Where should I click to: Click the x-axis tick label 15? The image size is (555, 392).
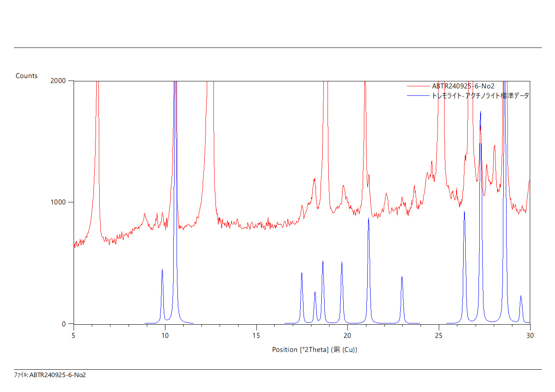click(256, 335)
